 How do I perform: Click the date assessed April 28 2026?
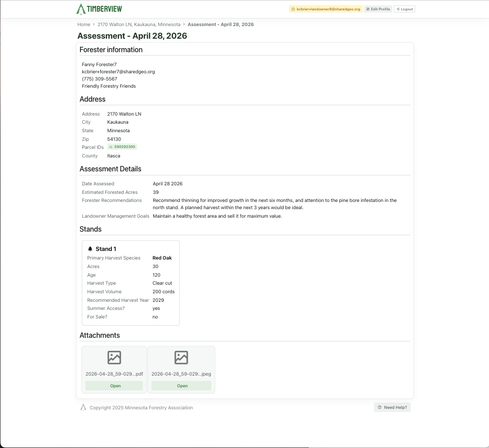tap(168, 184)
